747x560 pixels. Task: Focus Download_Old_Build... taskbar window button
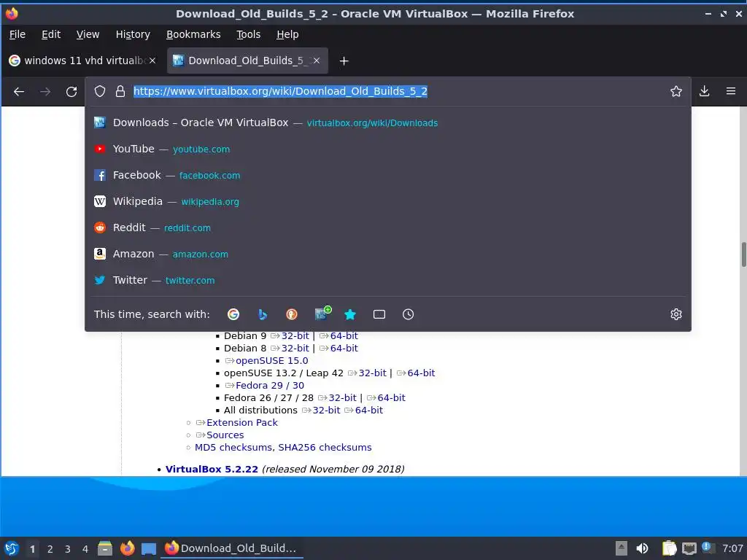pos(232,548)
